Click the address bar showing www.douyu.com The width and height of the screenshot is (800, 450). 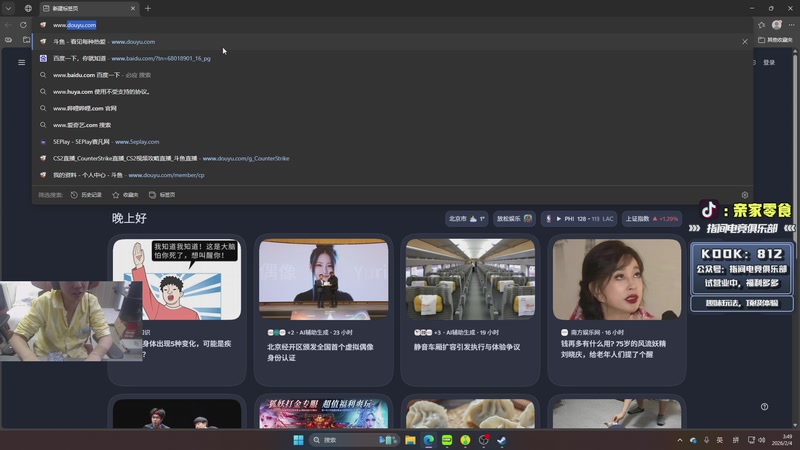[393, 24]
